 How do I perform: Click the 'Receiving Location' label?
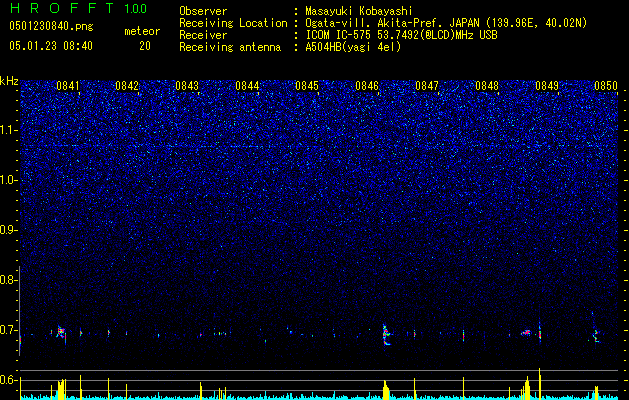pyautogui.click(x=233, y=23)
